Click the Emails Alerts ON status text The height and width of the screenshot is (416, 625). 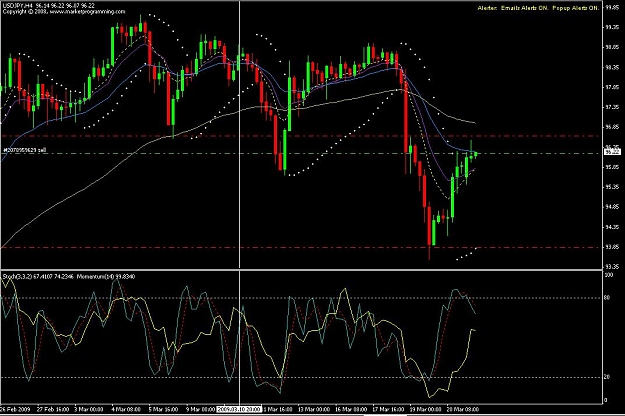(x=525, y=8)
